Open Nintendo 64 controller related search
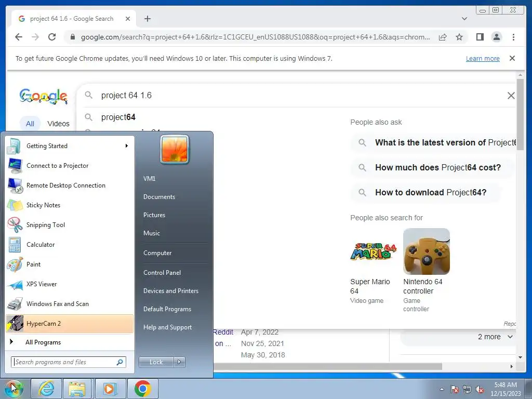The height and width of the screenshot is (399, 532). coord(427,270)
